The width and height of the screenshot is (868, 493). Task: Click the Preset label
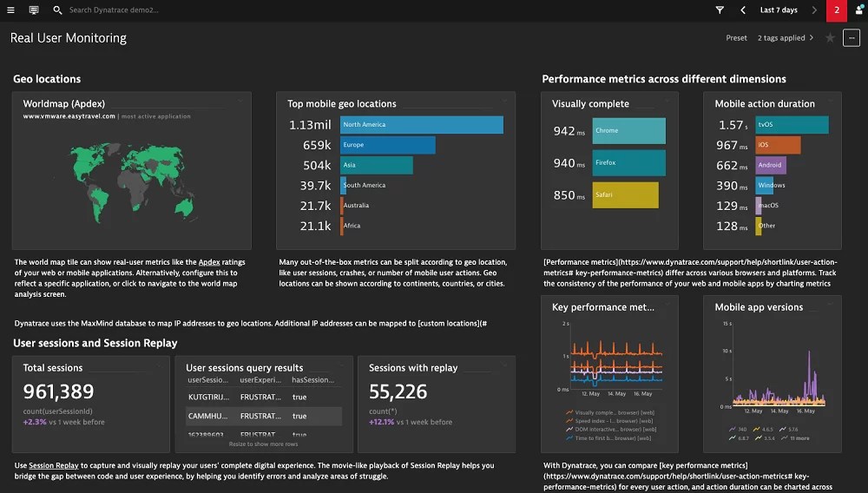736,37
